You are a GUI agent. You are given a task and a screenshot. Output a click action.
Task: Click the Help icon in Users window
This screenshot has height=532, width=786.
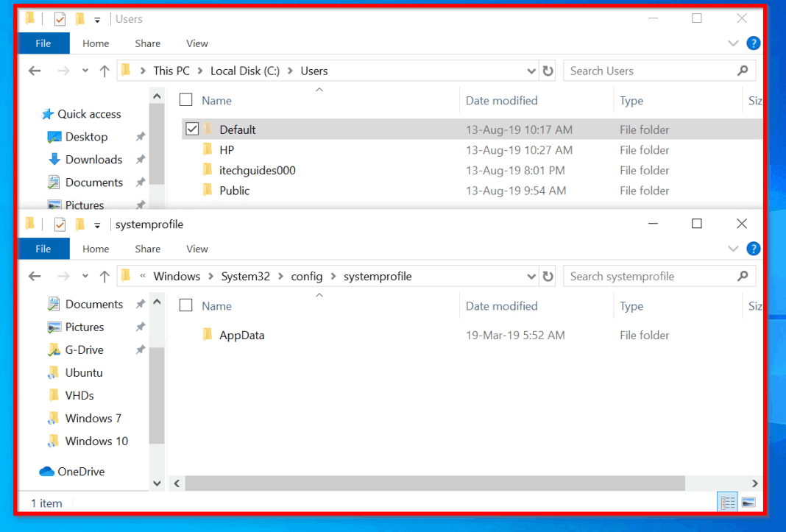point(753,43)
